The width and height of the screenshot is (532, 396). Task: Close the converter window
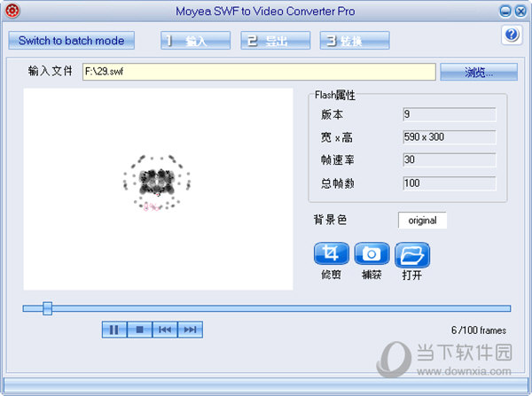520,12
